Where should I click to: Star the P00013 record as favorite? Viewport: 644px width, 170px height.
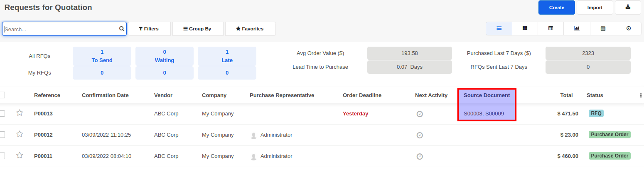[x=20, y=113]
